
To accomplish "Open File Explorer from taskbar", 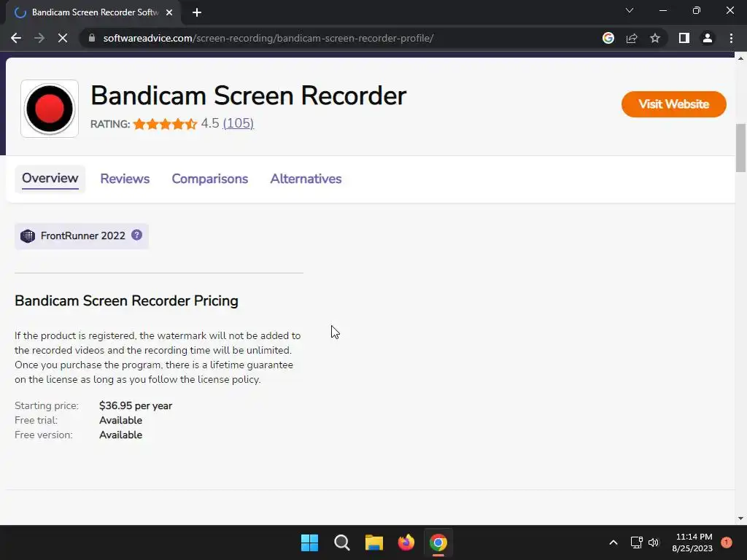I will click(374, 542).
